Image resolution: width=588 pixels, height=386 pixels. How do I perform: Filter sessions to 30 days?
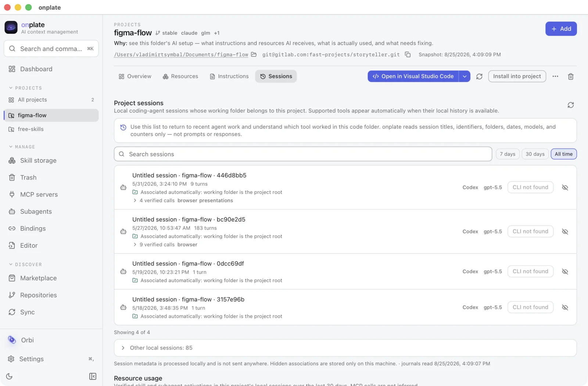click(535, 154)
